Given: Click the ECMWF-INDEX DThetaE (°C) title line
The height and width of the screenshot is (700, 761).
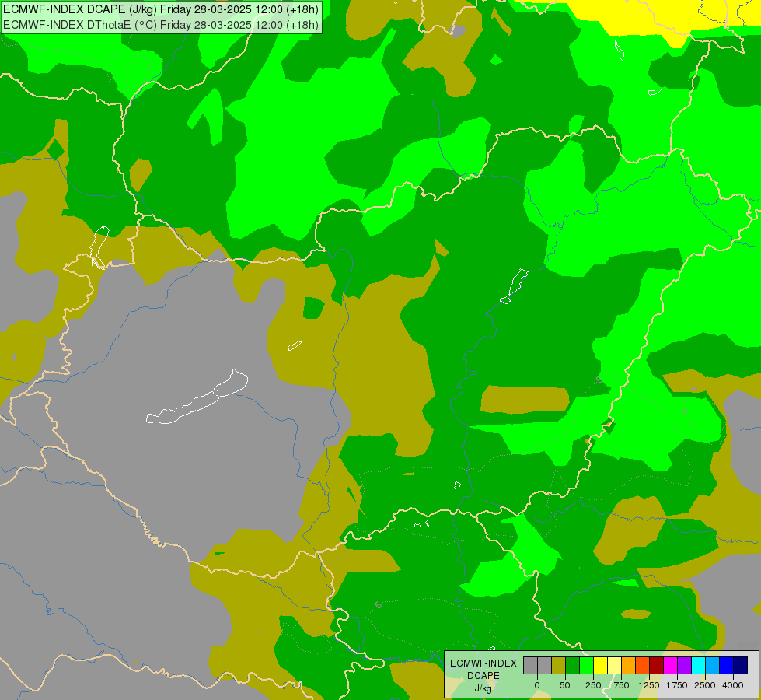Looking at the screenshot, I should click(x=161, y=24).
